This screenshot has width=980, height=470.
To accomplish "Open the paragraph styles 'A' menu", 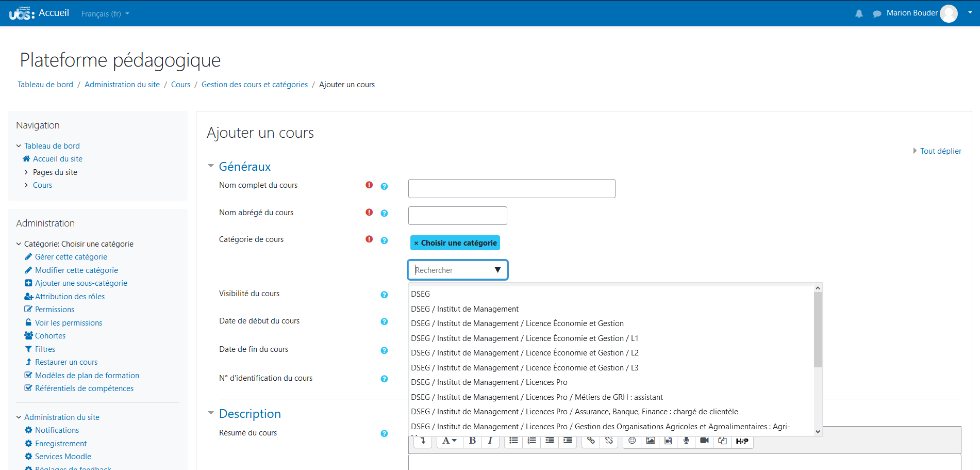I will click(450, 441).
